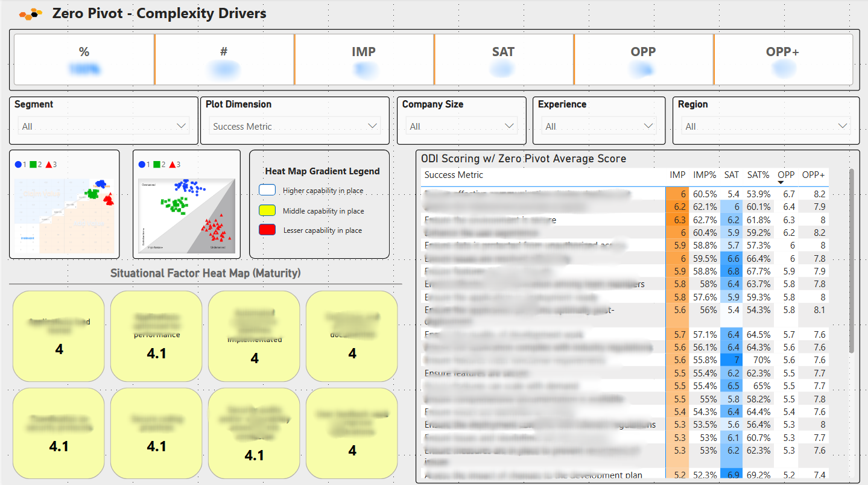Click the SAT cell showing 7

coord(730,360)
